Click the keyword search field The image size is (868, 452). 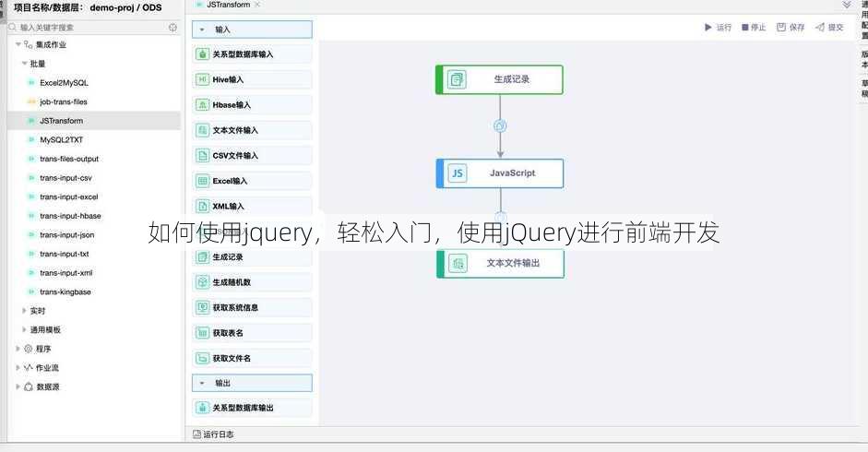89,27
